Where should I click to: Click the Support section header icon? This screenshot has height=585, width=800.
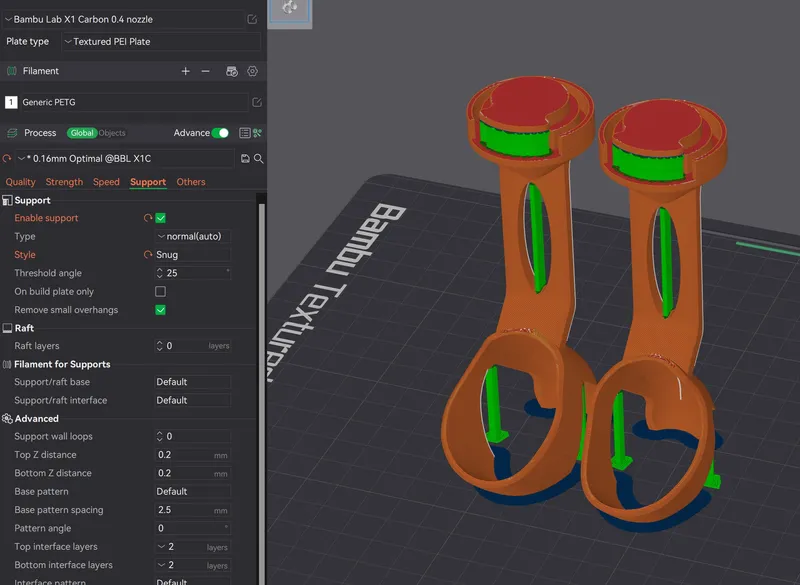point(7,200)
